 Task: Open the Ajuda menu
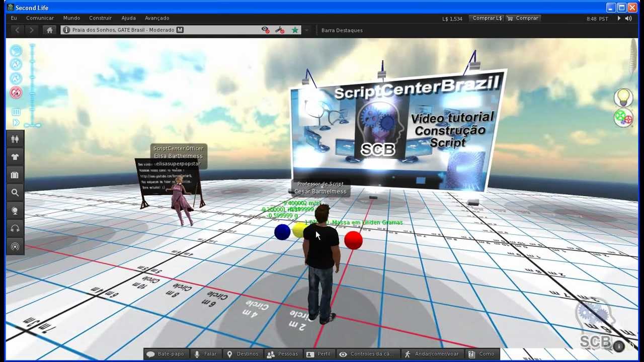tap(128, 18)
